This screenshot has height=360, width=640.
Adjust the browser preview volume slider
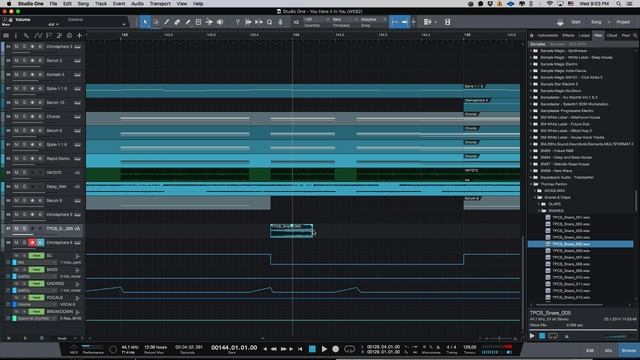pos(615,337)
